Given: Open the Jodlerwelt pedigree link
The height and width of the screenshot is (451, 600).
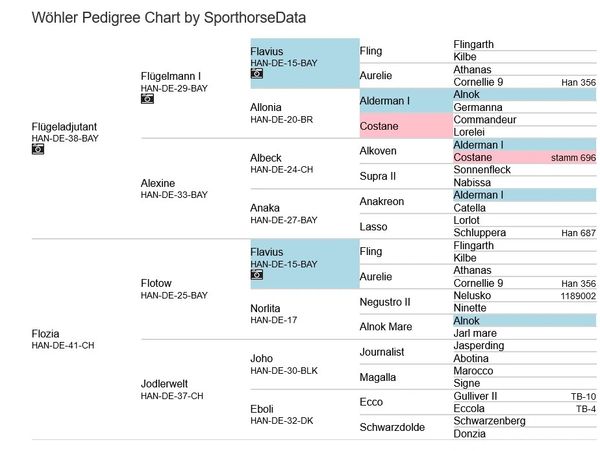Looking at the screenshot, I should point(165,383).
